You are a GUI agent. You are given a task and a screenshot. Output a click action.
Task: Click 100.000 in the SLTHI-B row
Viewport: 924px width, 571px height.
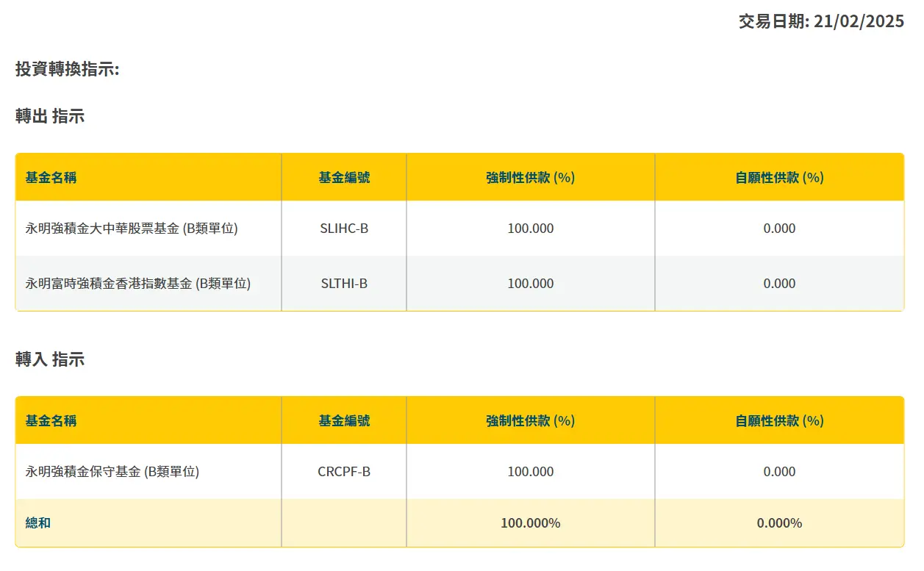531,284
